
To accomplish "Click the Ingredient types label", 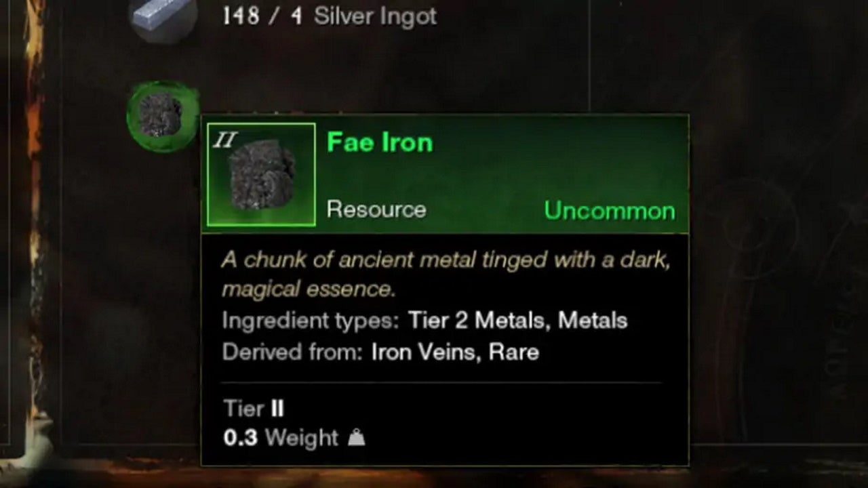I will [x=311, y=321].
